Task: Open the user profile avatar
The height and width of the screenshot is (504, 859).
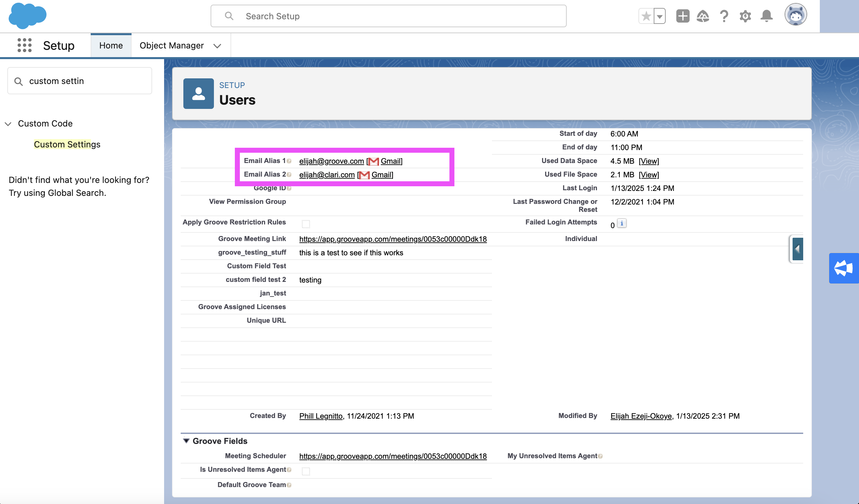Action: click(x=796, y=15)
